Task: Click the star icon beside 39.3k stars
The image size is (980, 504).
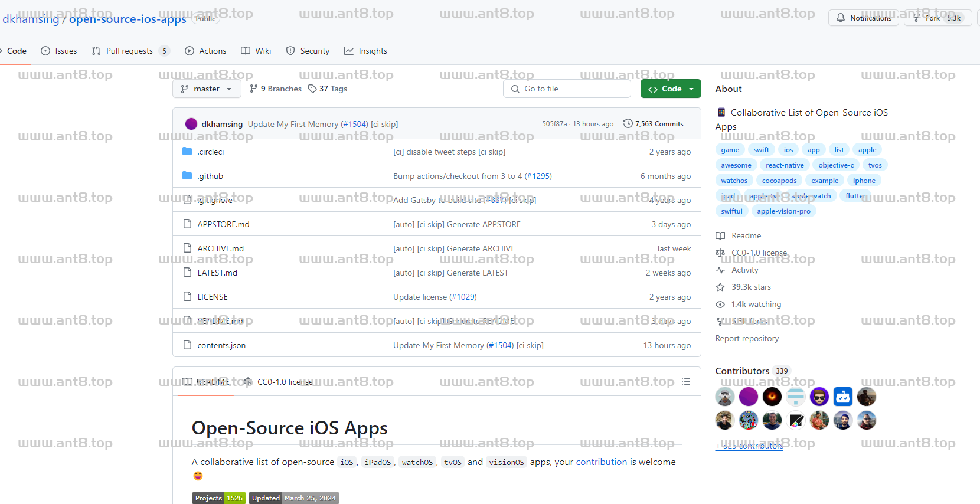Action: click(720, 287)
